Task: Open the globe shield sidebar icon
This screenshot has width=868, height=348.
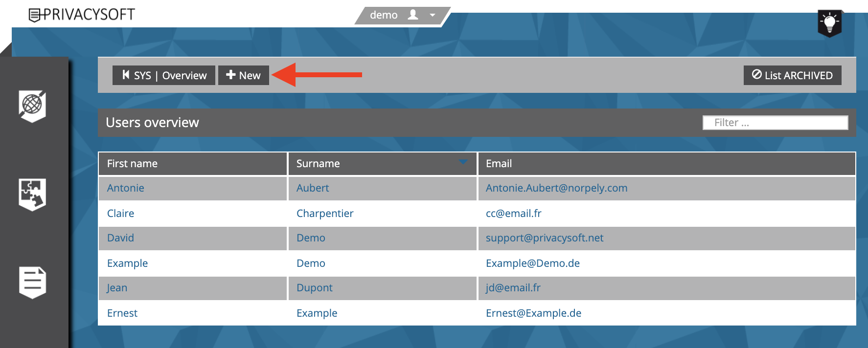Action: (x=32, y=106)
